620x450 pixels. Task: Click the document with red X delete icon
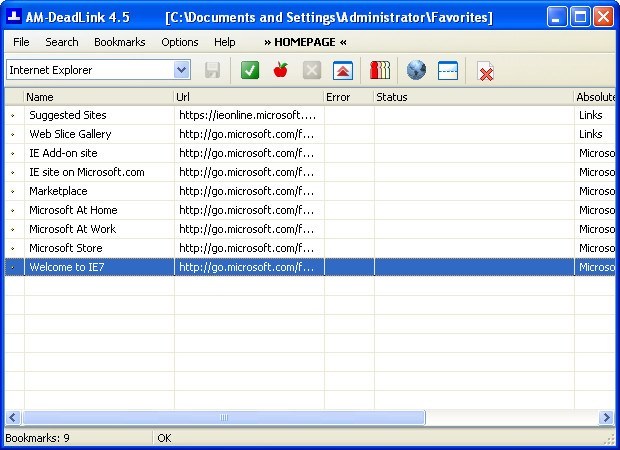coord(486,71)
